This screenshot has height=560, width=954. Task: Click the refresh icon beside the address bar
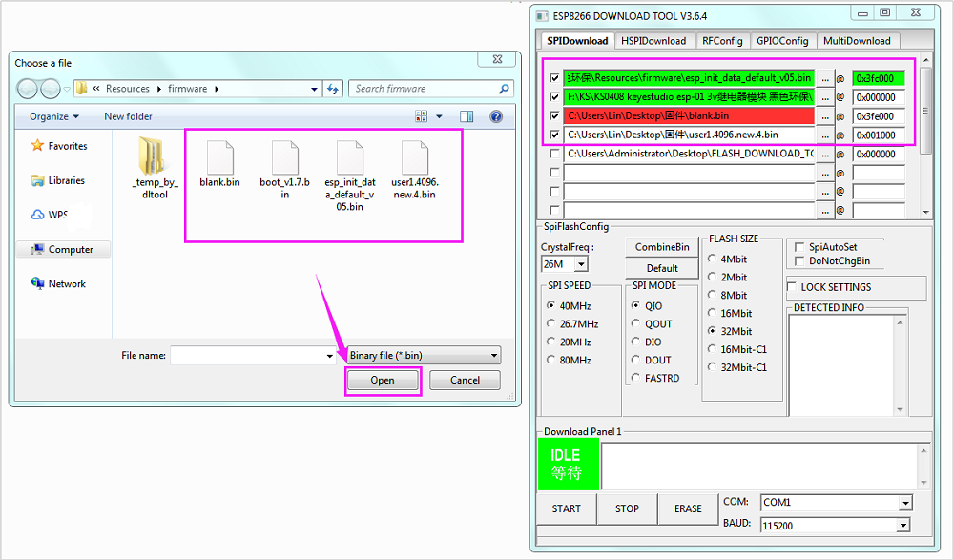pos(333,89)
